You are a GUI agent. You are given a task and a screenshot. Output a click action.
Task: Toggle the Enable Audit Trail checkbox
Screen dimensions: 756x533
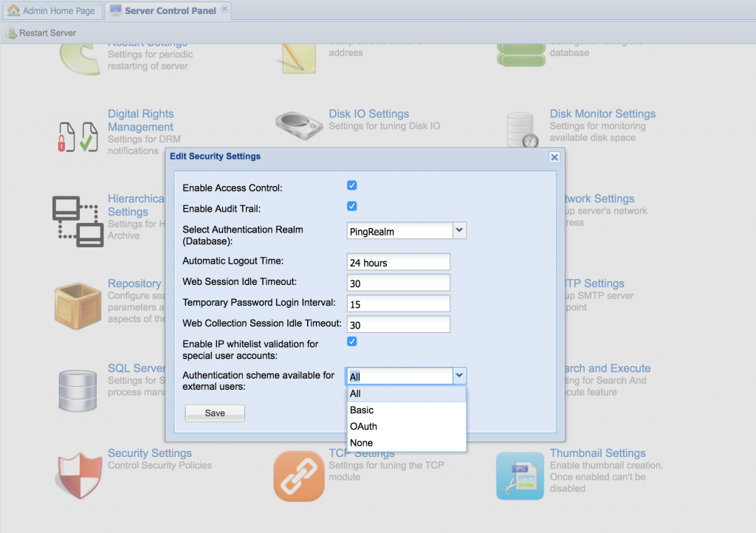(352, 206)
